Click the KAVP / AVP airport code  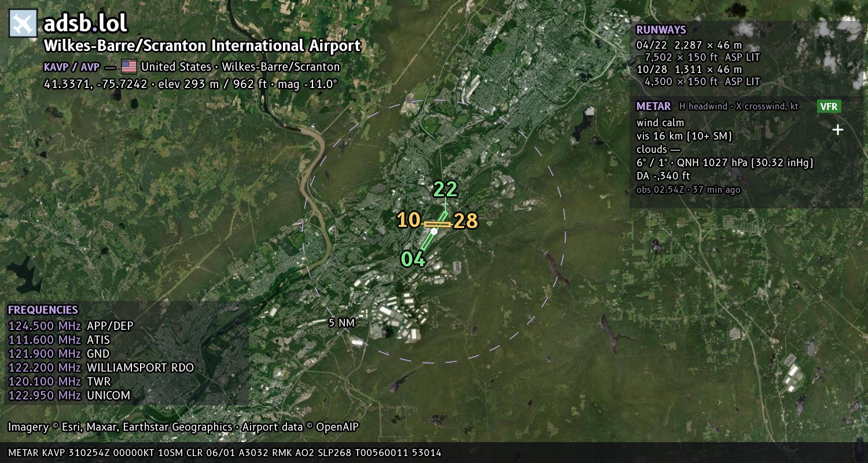point(72,67)
